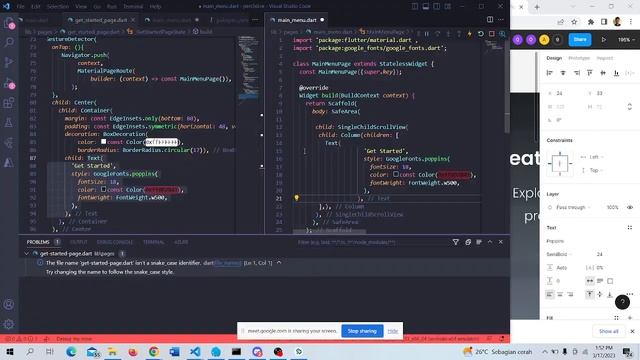Click the debug pause icon

click(x=427, y=33)
